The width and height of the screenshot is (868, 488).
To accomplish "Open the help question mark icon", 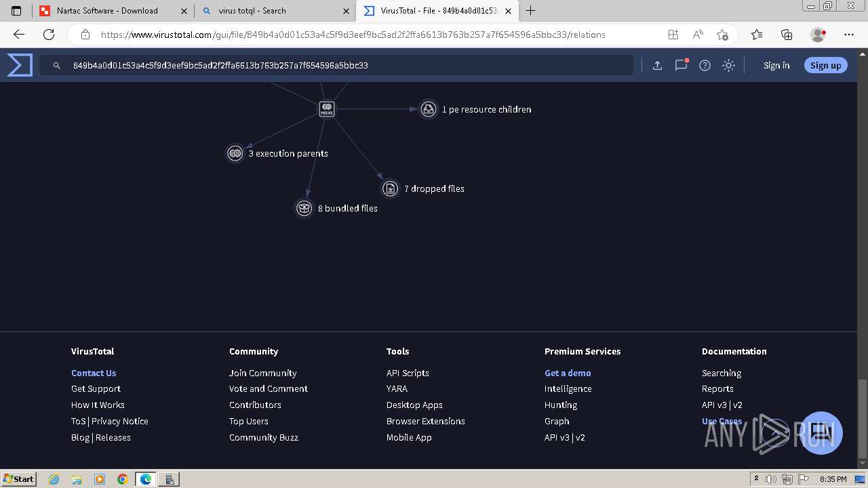I will pyautogui.click(x=705, y=65).
